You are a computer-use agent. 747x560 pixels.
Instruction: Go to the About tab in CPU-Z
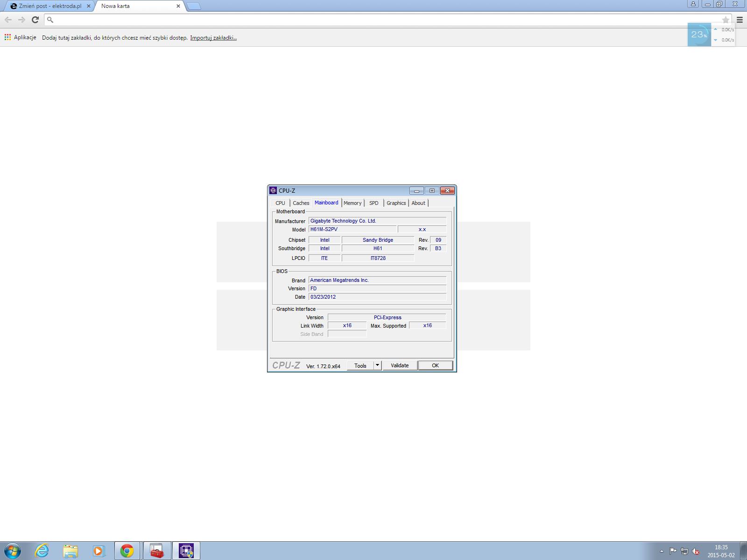pos(418,203)
